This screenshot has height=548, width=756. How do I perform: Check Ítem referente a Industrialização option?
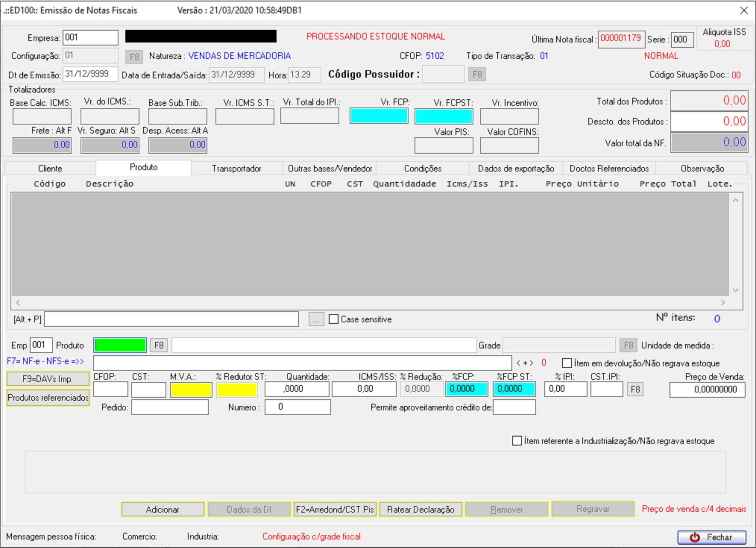[x=517, y=441]
